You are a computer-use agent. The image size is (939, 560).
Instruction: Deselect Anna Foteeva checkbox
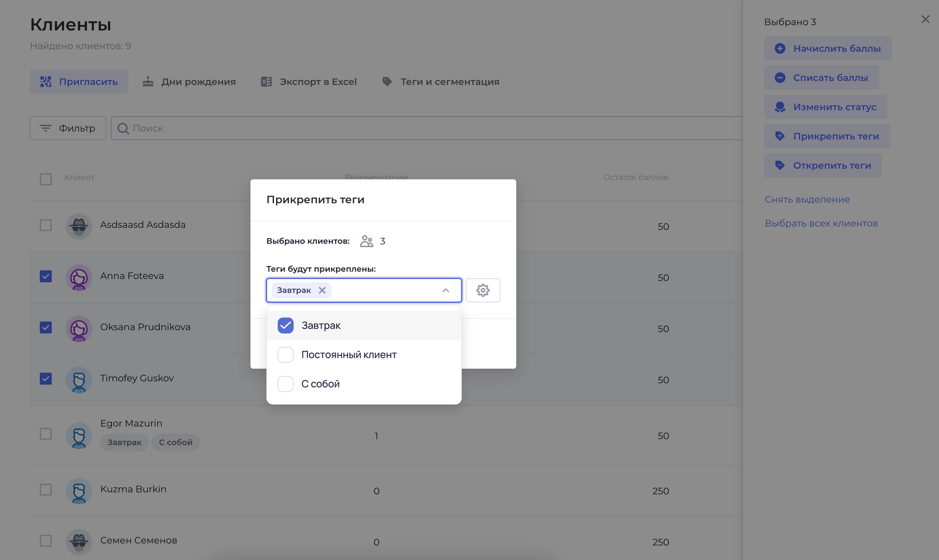coord(46,276)
